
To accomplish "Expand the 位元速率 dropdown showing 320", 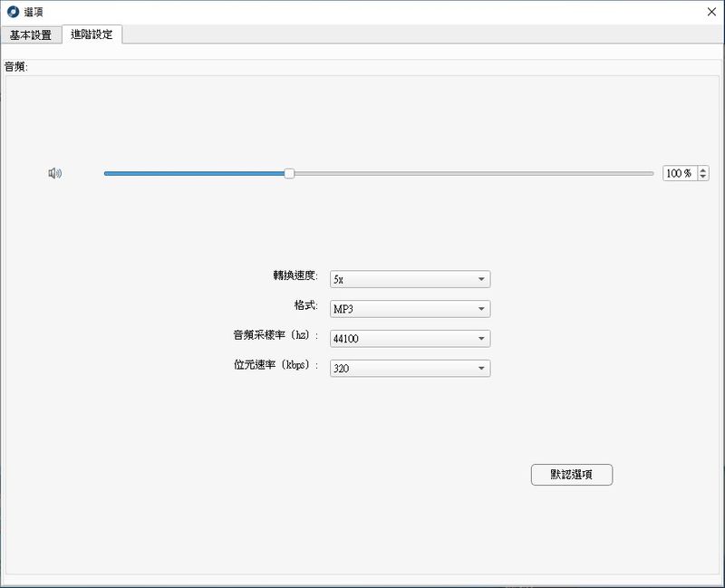I will (x=411, y=369).
